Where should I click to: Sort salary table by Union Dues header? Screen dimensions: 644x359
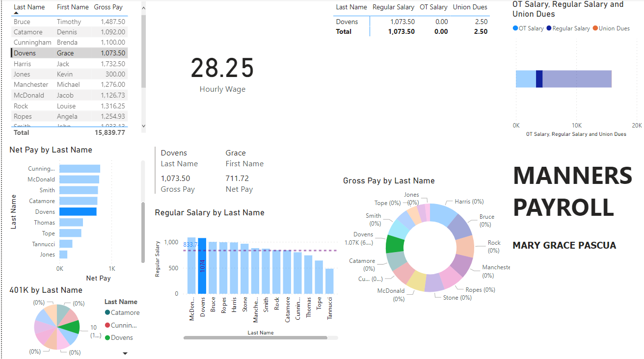pyautogui.click(x=470, y=7)
